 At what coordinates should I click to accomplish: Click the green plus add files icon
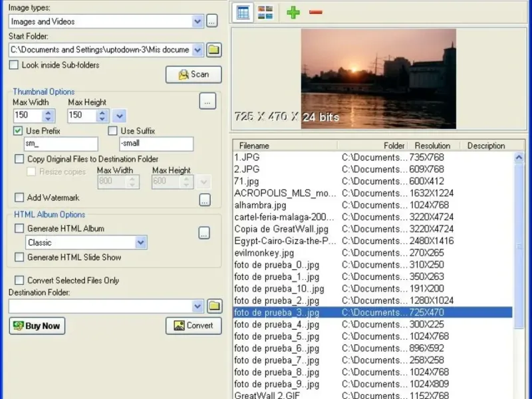click(x=293, y=12)
